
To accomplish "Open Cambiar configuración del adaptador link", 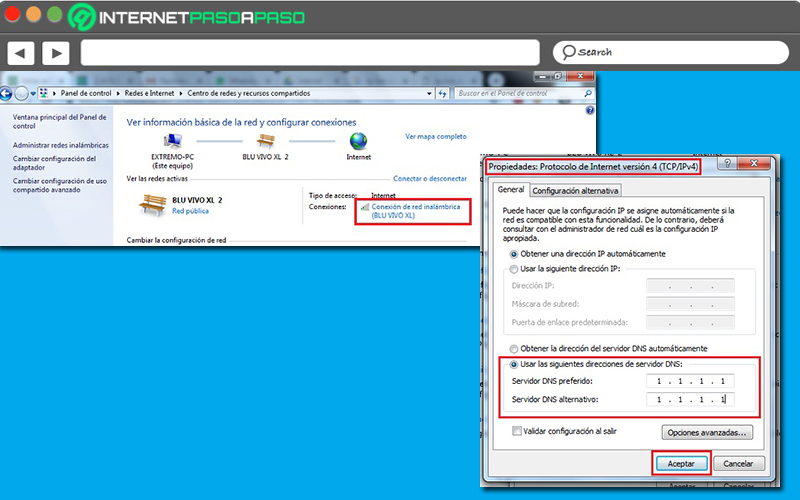I will [54, 163].
